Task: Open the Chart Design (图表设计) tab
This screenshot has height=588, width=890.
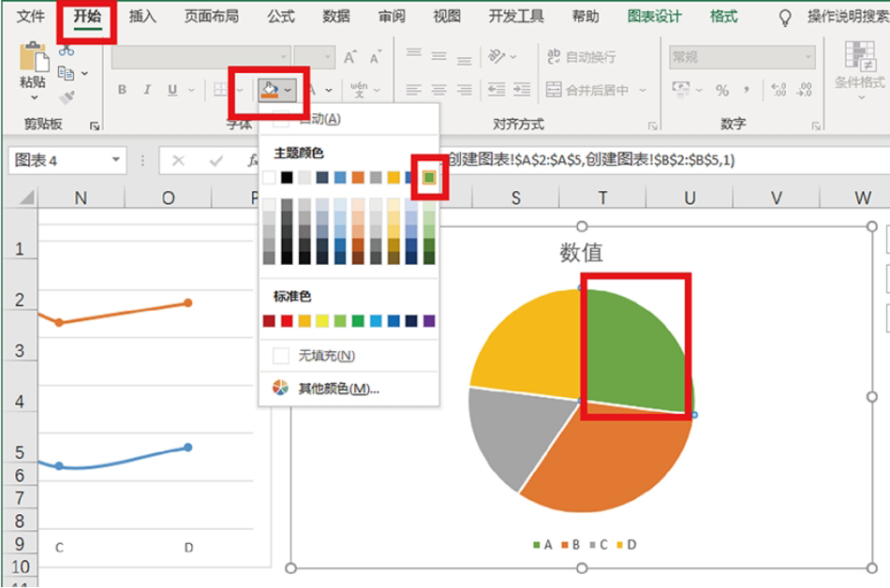Action: 655,17
